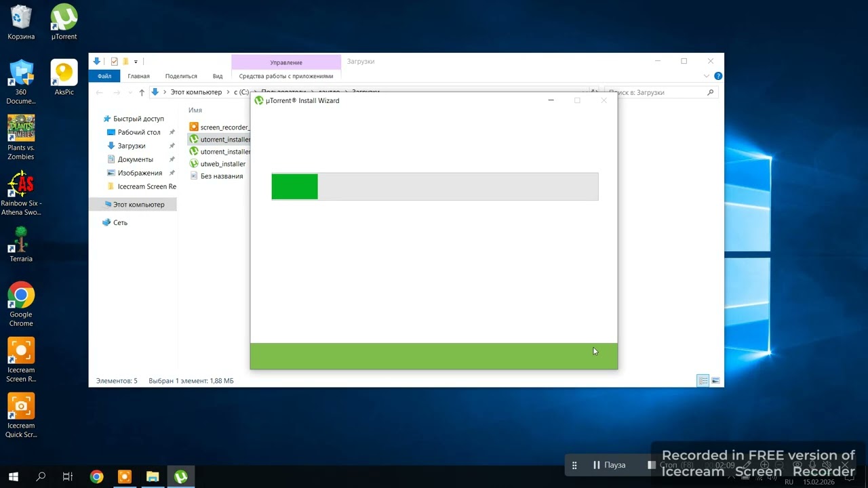The image size is (868, 488).
Task: Open Task View on the taskbar
Action: click(x=68, y=476)
